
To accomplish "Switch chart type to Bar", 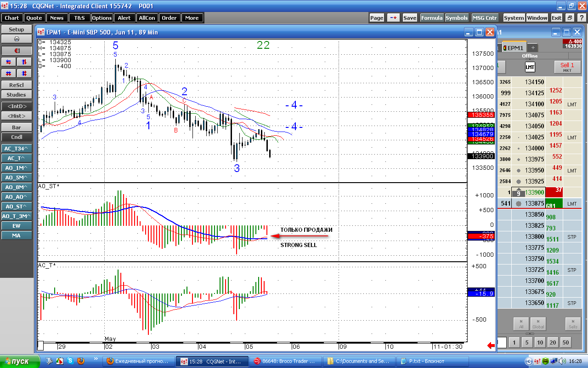I will pyautogui.click(x=17, y=127).
